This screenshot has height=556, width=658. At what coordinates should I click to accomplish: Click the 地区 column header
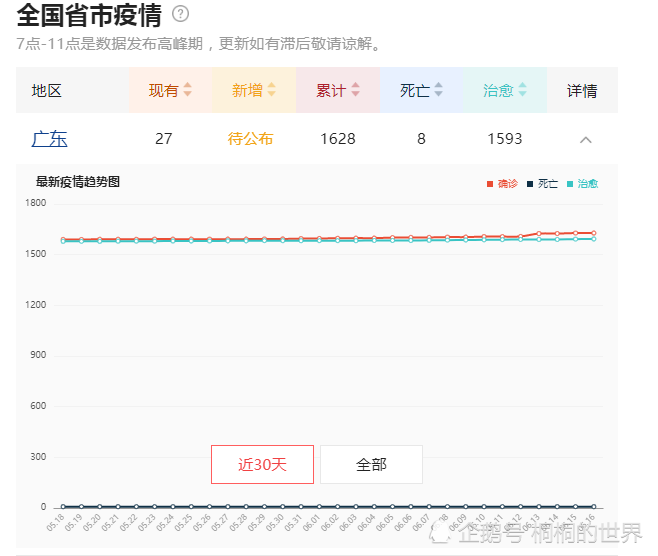(47, 91)
